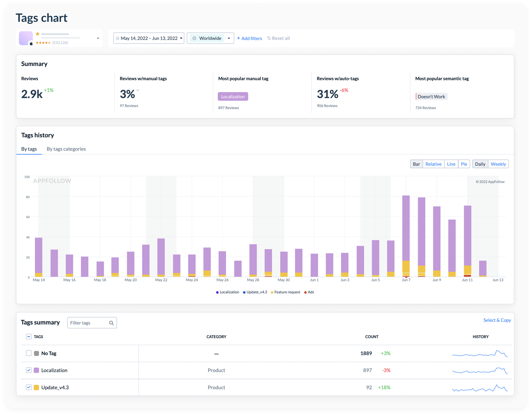Click the HISTORY column header
532x415 pixels.
click(480, 337)
